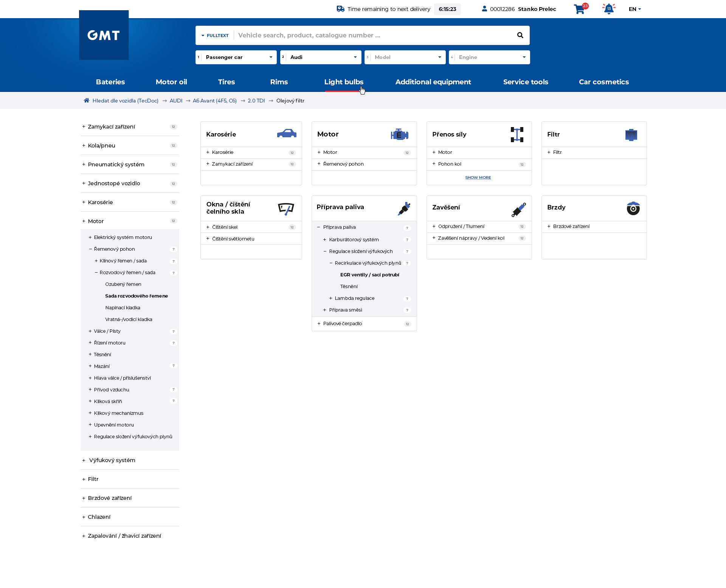
Task: Click the search magnifier icon
Action: pyautogui.click(x=520, y=35)
